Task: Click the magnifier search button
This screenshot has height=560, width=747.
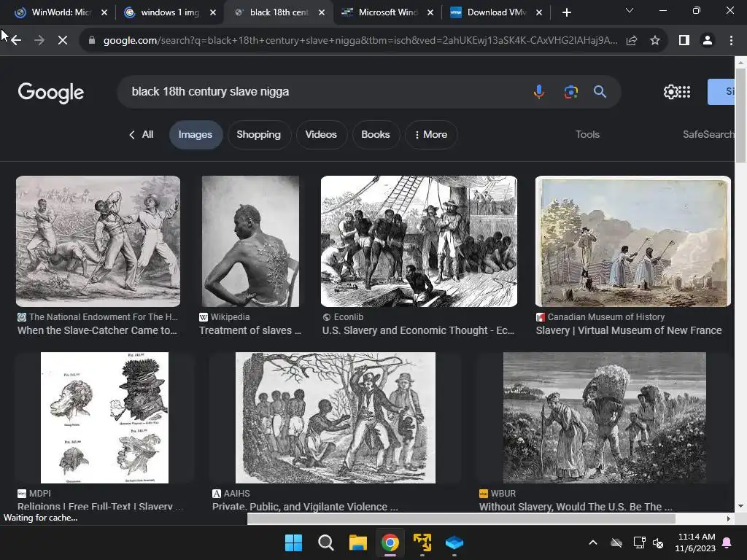Action: point(600,91)
